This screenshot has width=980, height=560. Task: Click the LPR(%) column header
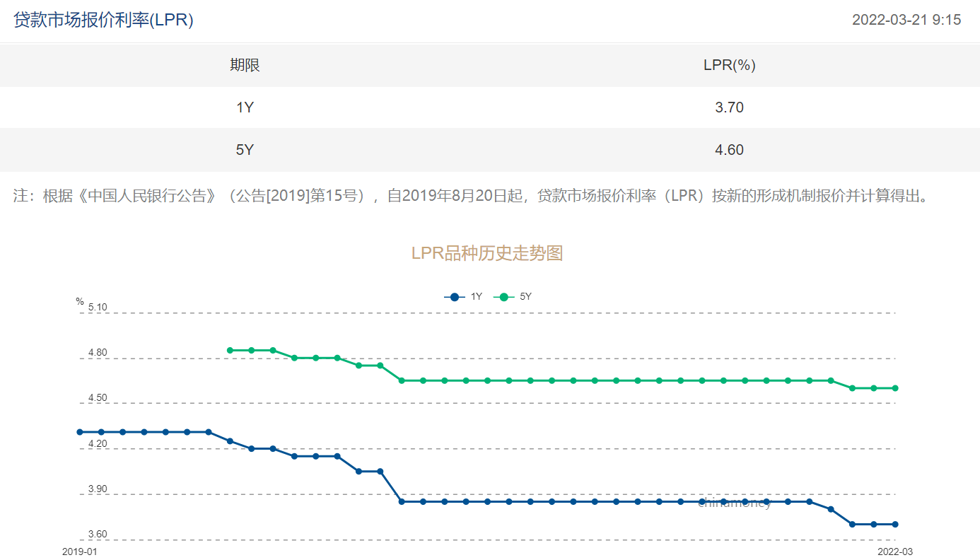[x=730, y=65]
